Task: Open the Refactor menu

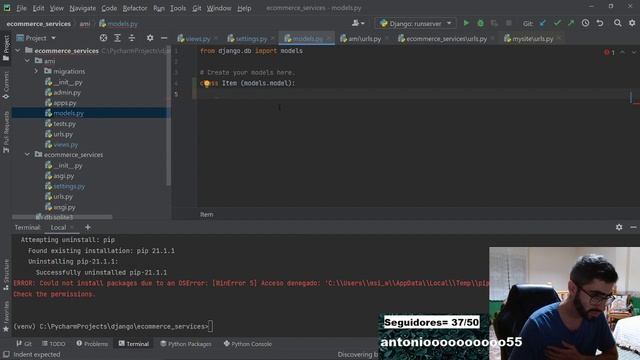Action: [x=135, y=8]
